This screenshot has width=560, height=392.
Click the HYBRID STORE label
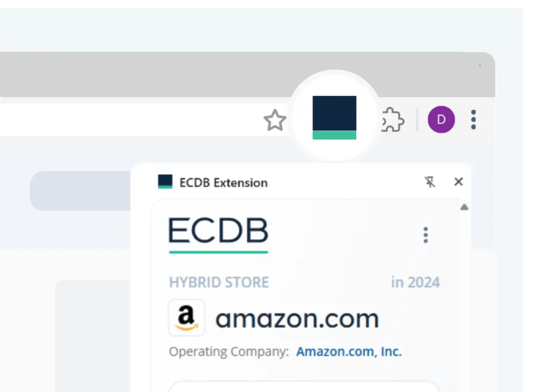(219, 282)
